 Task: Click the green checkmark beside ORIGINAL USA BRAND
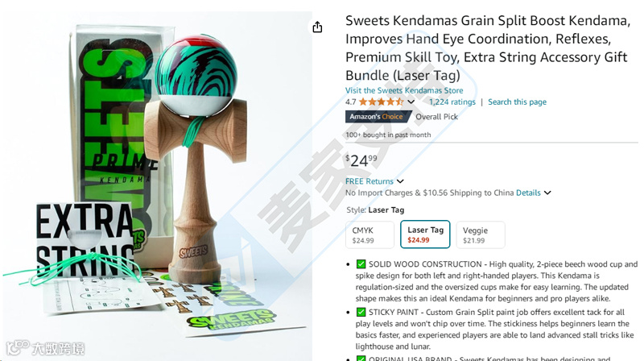click(x=361, y=358)
